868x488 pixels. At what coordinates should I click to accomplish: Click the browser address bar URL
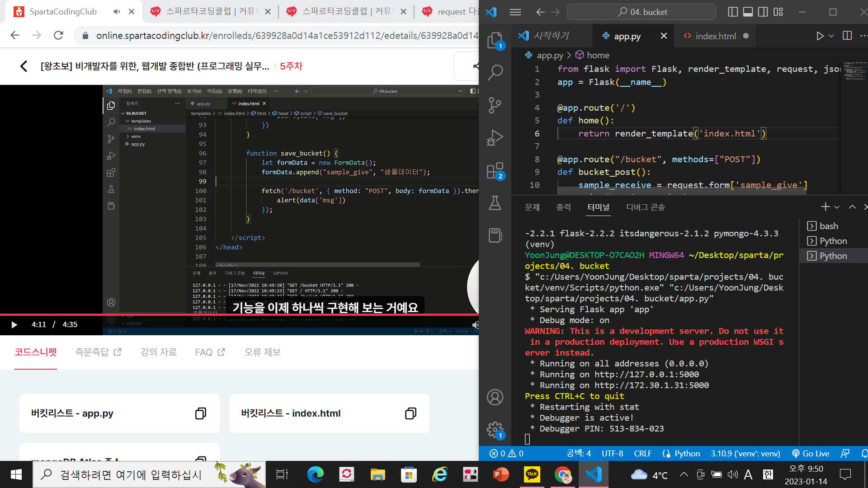click(287, 36)
